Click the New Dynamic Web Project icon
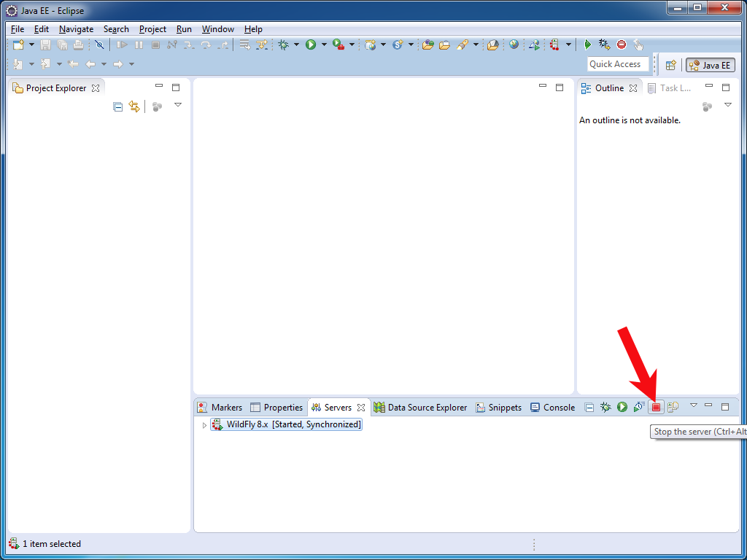This screenshot has width=747, height=560. point(370,44)
